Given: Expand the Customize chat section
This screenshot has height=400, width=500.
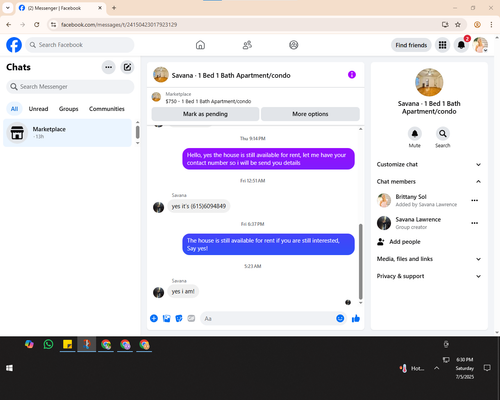Looking at the screenshot, I should tap(429, 164).
